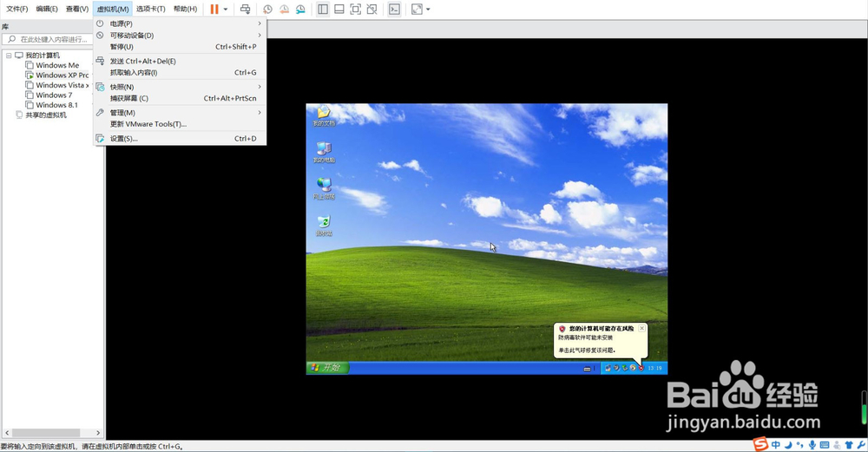
Task: Toggle the library sidebar toolbar icon
Action: (x=323, y=9)
